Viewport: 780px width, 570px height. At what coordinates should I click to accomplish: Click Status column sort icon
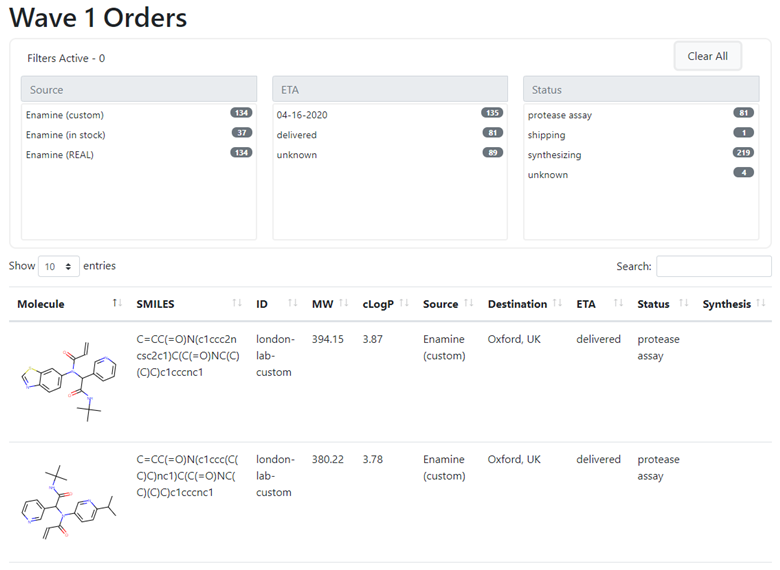coord(684,304)
